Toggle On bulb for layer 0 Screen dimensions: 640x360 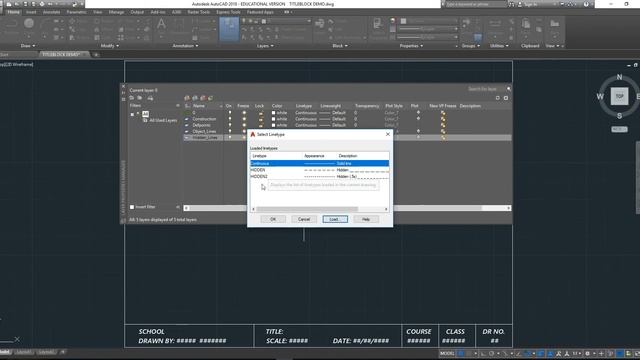(x=229, y=113)
